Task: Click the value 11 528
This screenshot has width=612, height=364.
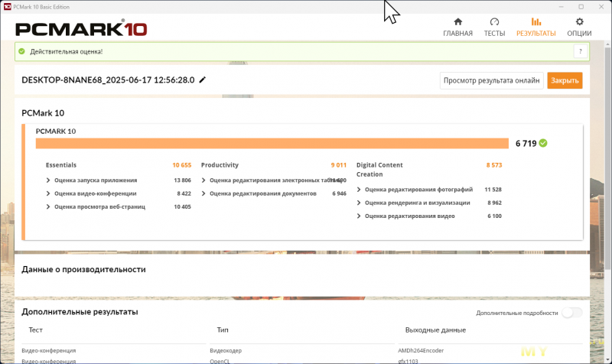Action: [x=493, y=190]
